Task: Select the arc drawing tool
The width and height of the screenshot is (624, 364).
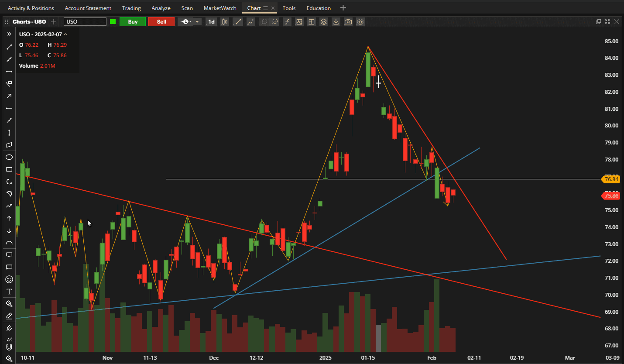Action: point(9,243)
